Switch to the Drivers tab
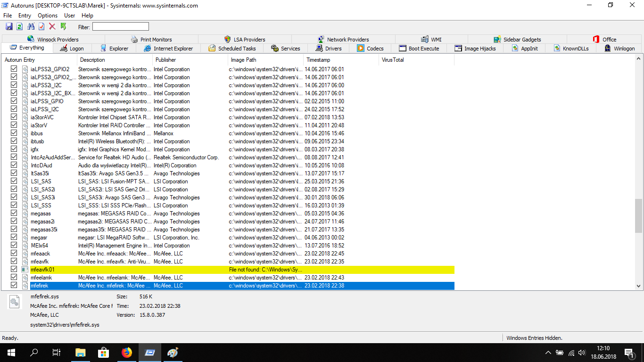 [329, 49]
